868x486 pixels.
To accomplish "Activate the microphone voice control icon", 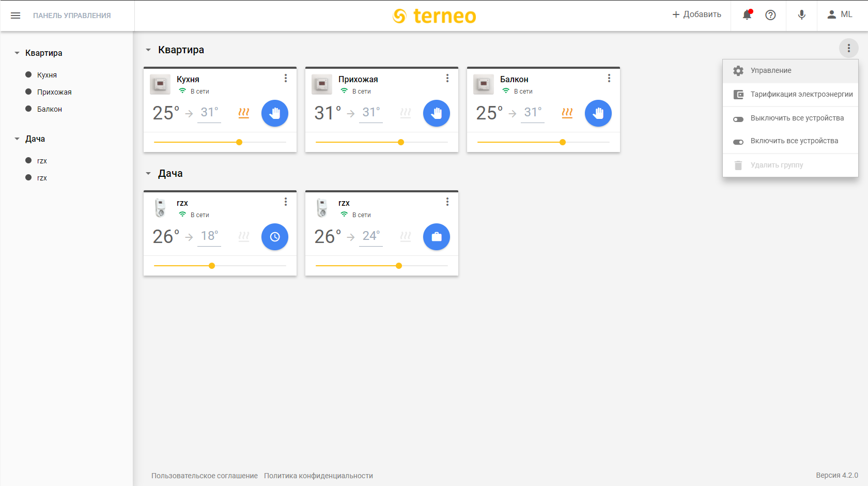I will 801,15.
